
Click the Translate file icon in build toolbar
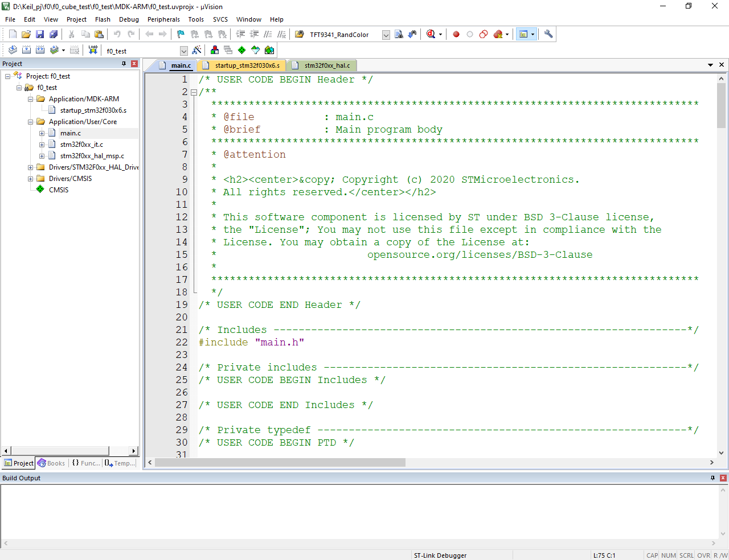(13, 50)
